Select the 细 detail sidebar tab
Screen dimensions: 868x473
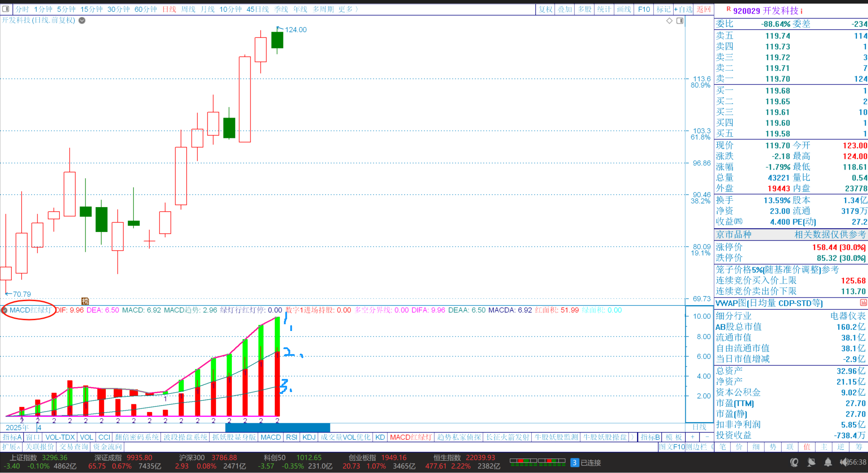click(756, 447)
